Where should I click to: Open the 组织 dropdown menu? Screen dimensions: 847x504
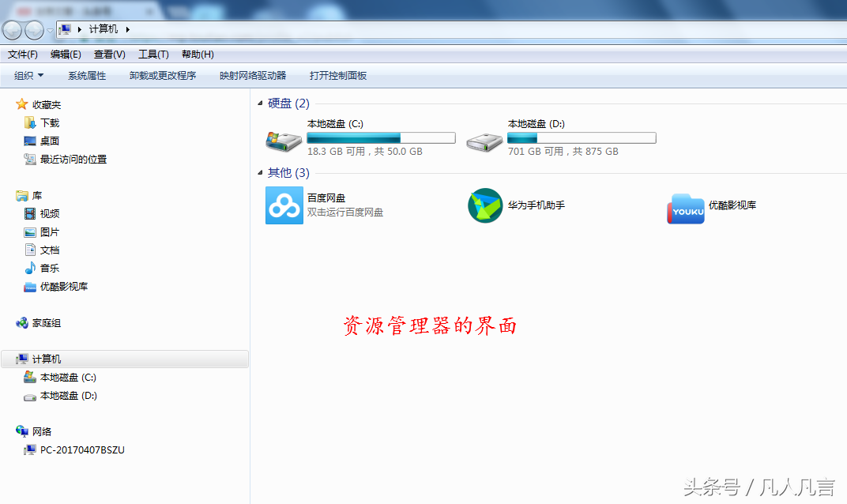[30, 74]
